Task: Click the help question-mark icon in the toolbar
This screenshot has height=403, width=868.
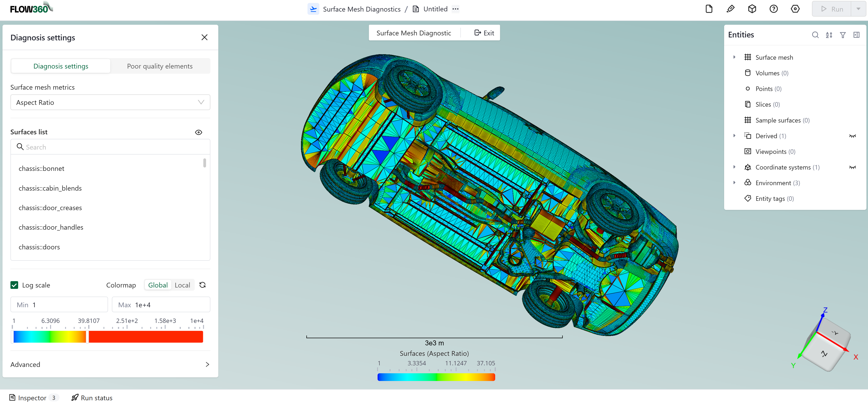Action: 774,9
